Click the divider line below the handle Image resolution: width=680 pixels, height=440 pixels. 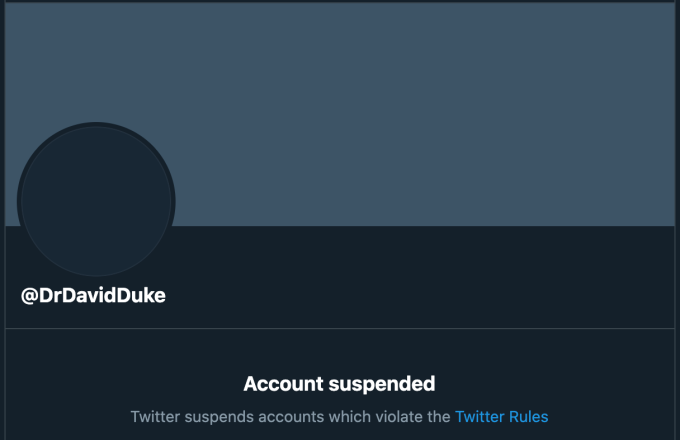click(x=340, y=328)
